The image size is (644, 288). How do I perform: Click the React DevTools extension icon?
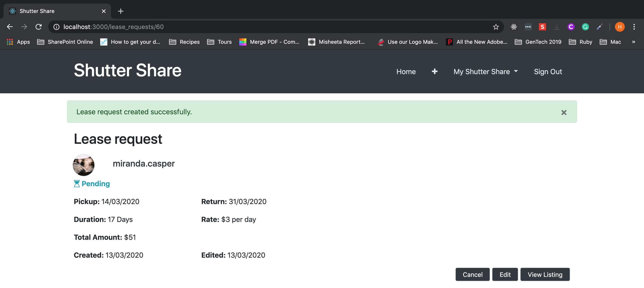(514, 27)
